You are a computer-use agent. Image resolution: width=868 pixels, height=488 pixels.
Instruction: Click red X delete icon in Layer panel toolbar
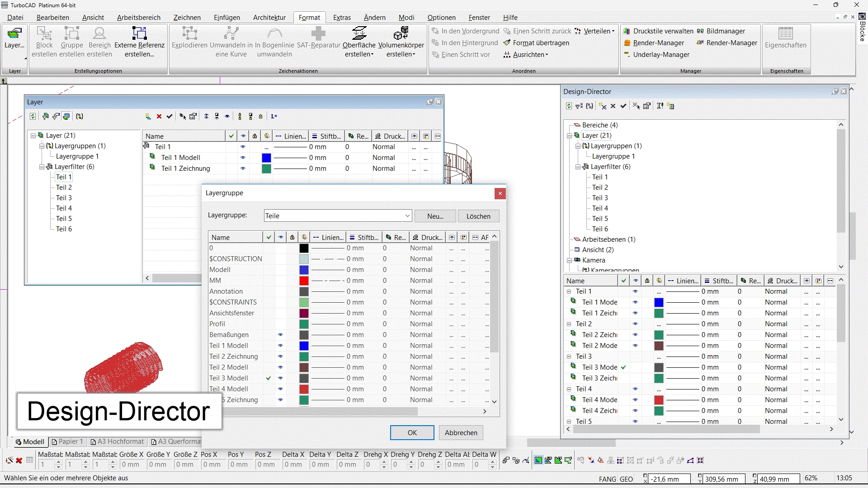coord(159,117)
